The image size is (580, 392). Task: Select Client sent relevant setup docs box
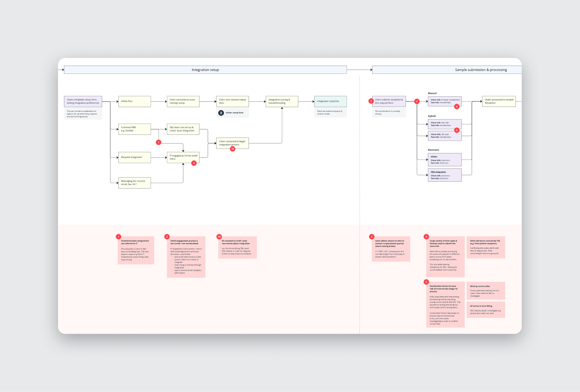click(232, 102)
